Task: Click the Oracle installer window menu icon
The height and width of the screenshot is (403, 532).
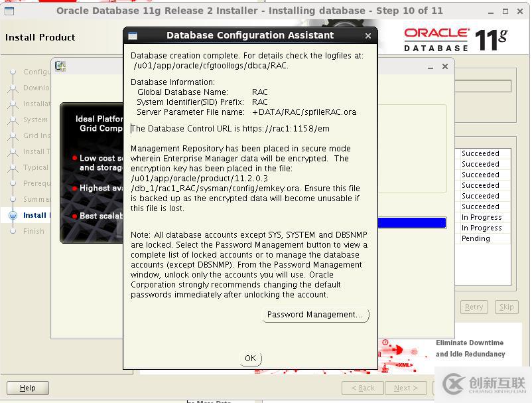Action: (x=9, y=11)
